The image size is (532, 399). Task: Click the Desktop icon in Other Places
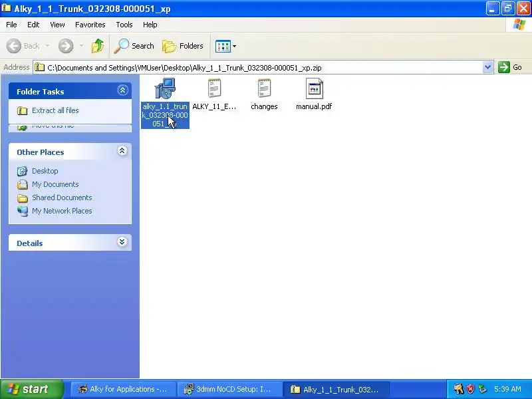(23, 171)
